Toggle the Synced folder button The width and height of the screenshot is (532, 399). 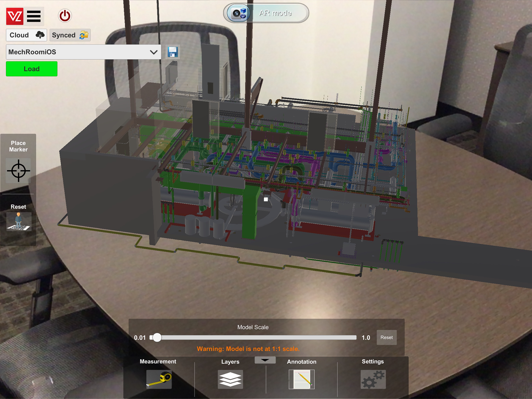coord(70,35)
